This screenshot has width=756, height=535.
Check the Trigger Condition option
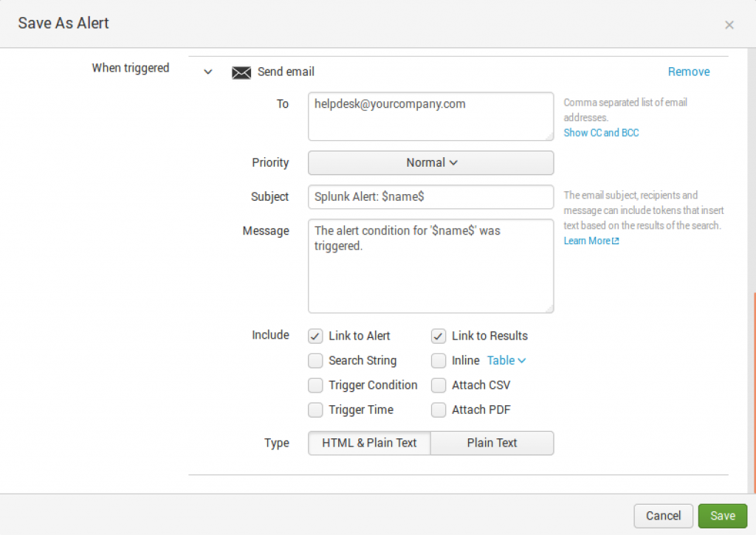[316, 385]
